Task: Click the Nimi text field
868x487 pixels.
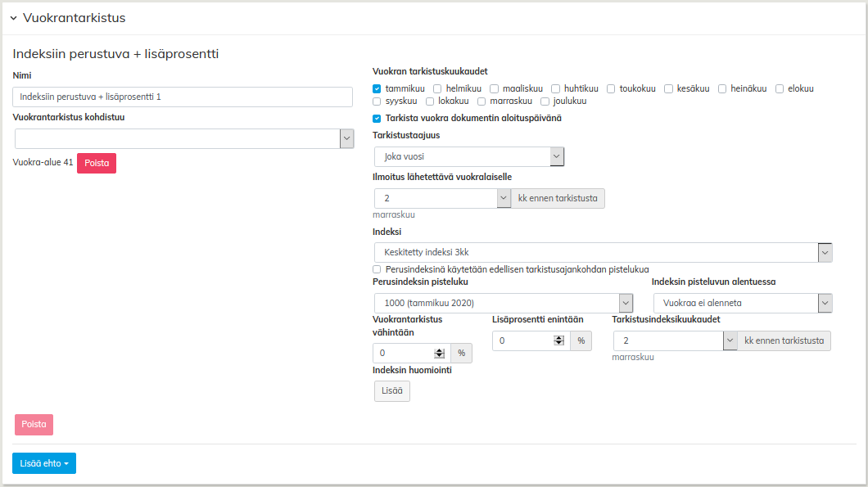Action: pos(183,97)
